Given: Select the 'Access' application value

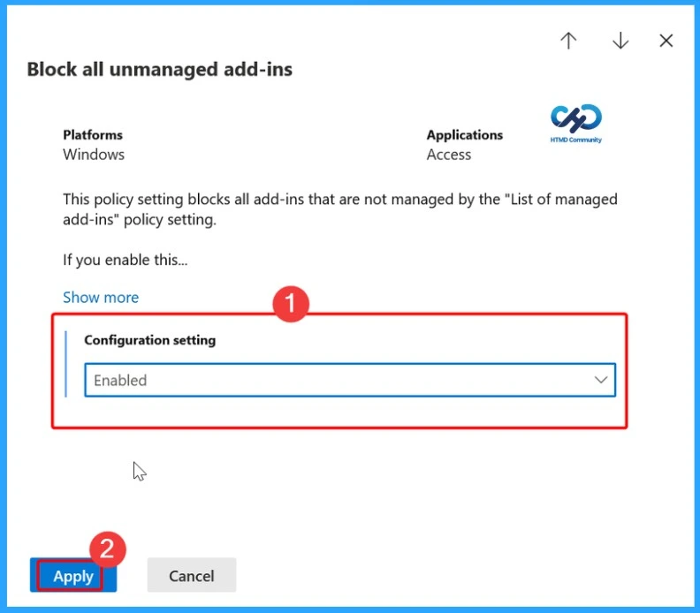Looking at the screenshot, I should [x=449, y=155].
